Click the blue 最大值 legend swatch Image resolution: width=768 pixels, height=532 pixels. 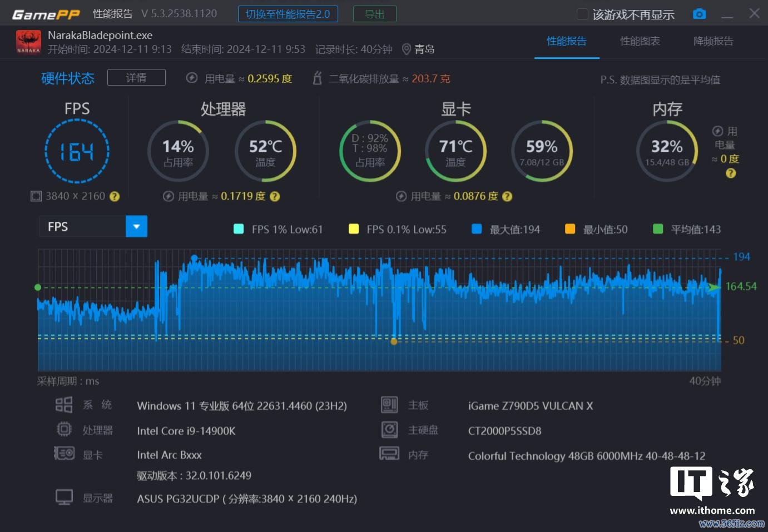[477, 229]
